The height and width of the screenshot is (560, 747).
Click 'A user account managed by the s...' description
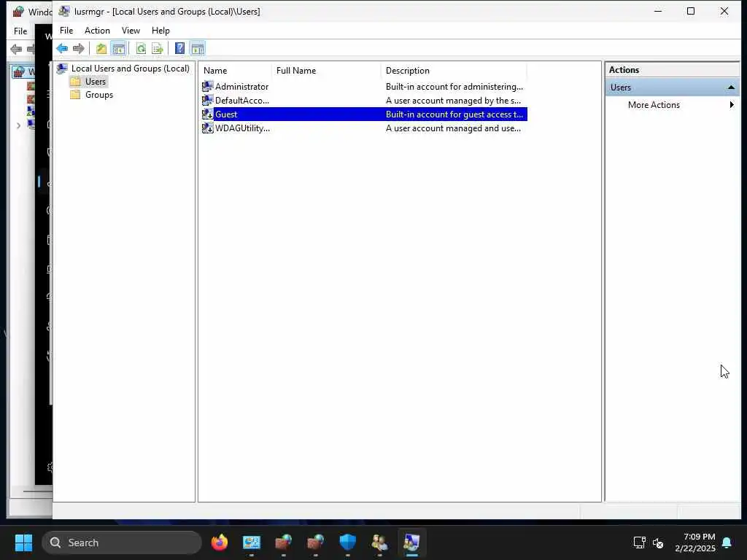coord(453,100)
